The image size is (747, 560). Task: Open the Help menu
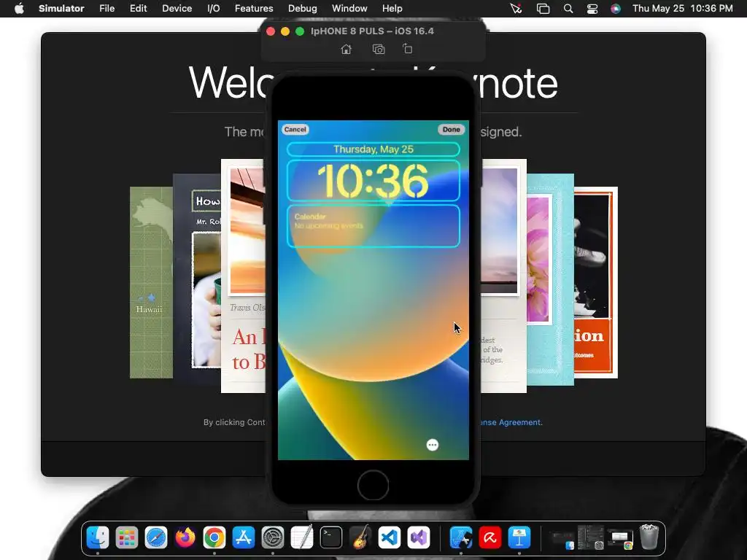point(392,9)
